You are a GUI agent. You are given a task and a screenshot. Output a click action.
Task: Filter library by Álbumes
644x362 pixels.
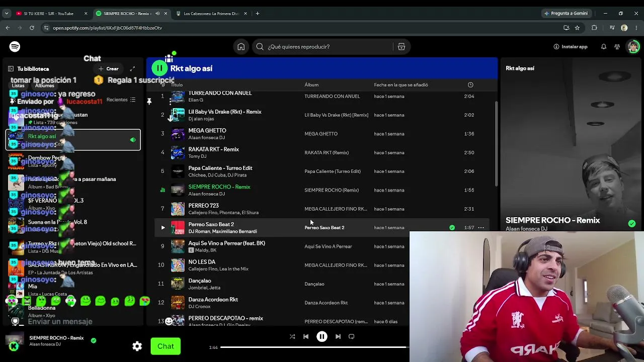pyautogui.click(x=44, y=85)
